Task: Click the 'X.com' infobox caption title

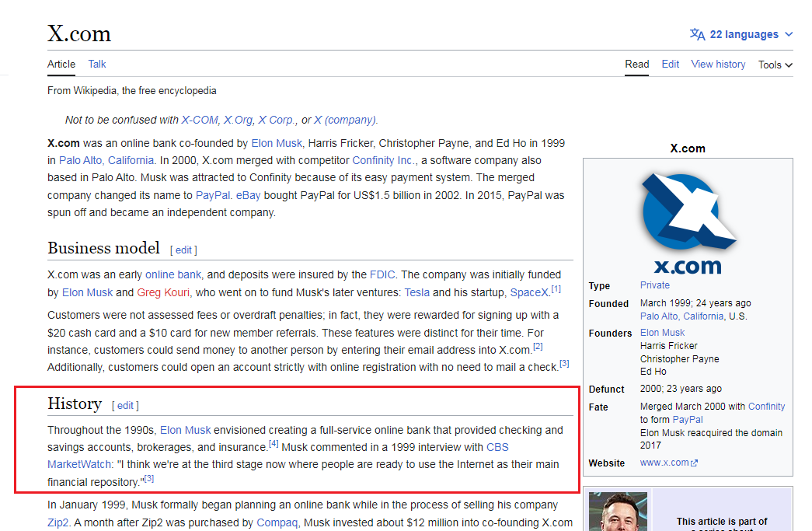Action: coord(688,148)
